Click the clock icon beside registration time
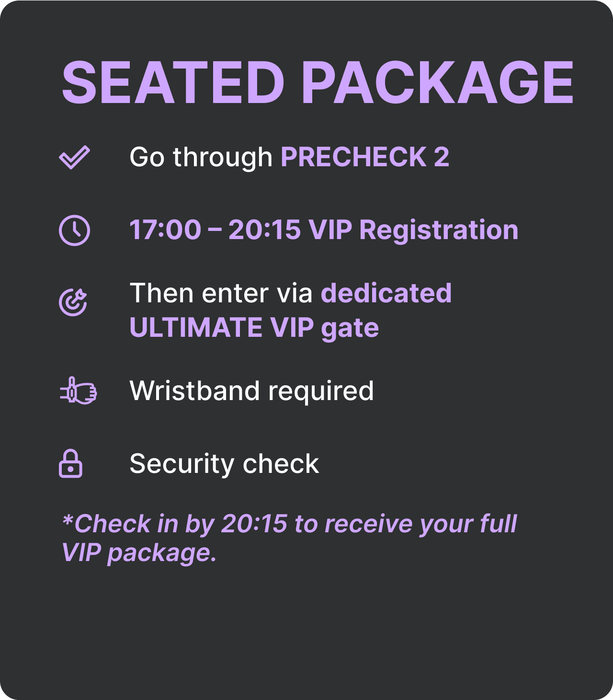The height and width of the screenshot is (700, 613). click(74, 230)
